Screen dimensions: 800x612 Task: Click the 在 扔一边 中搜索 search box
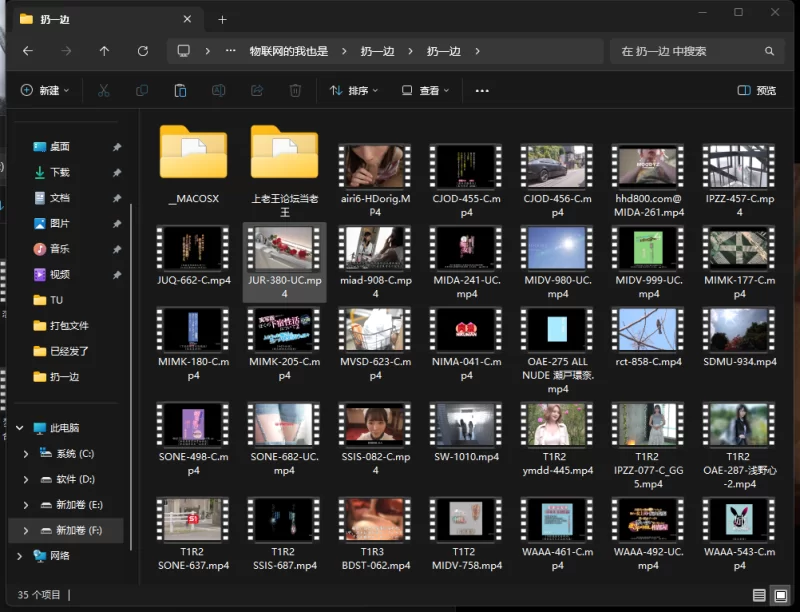coord(697,51)
